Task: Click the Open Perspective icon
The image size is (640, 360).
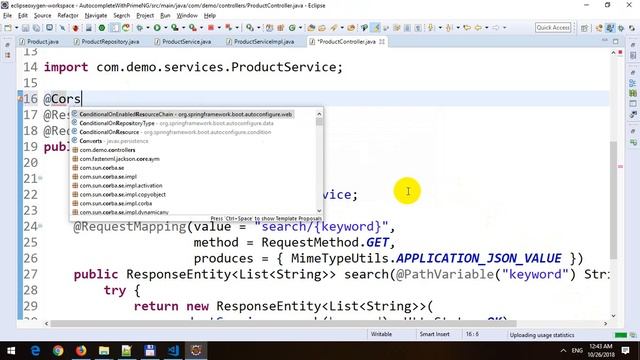Action: (x=584, y=28)
